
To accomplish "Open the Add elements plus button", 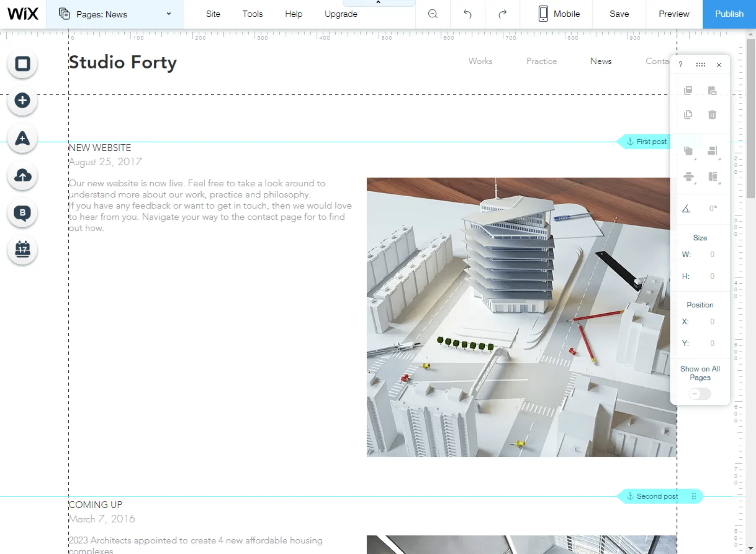I will pos(22,100).
